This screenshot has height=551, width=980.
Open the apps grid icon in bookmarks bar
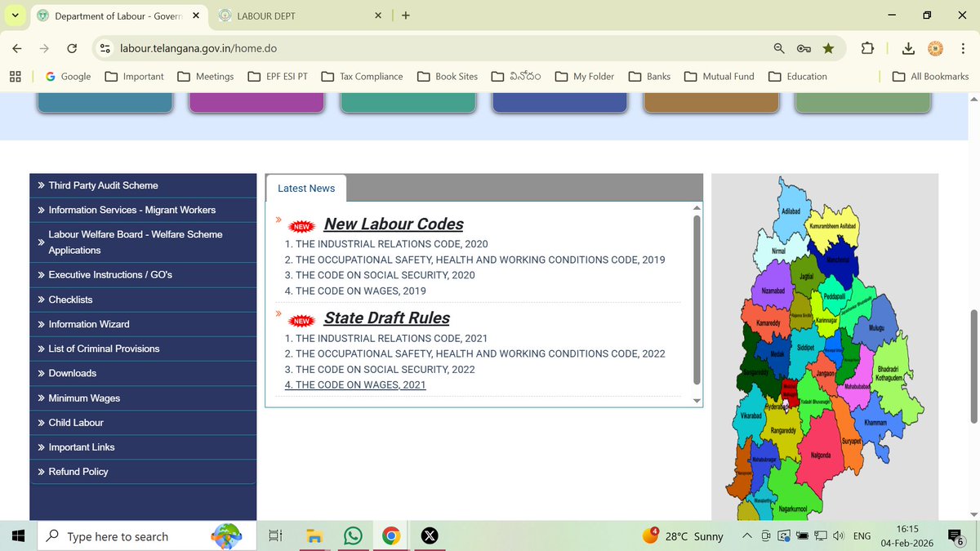[15, 76]
